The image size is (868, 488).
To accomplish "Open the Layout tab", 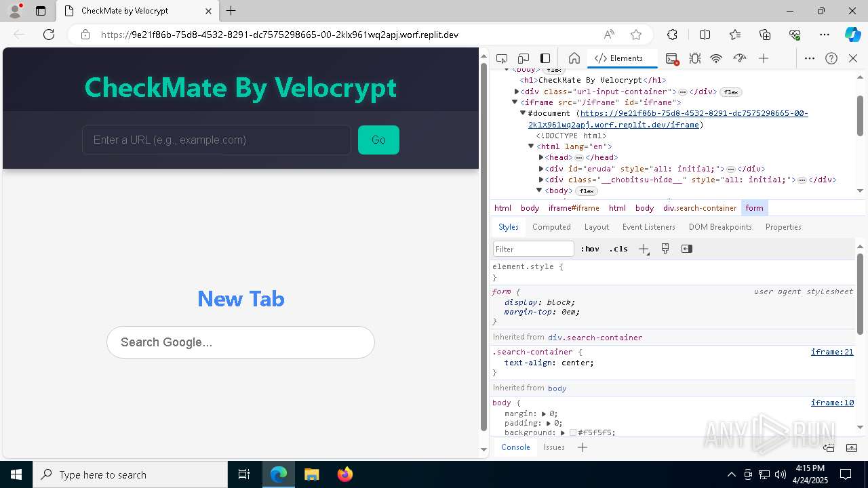I will pos(597,227).
